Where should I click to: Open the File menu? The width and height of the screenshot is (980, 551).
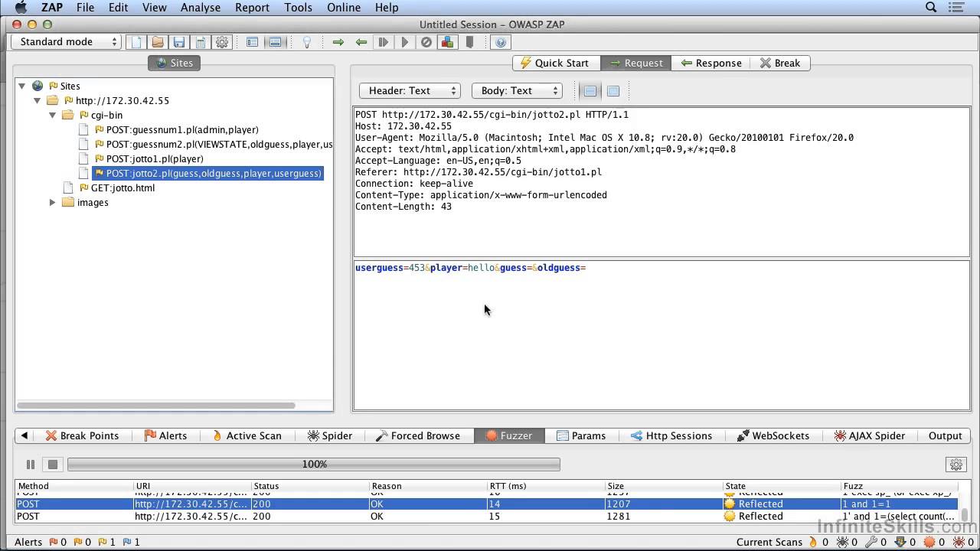(x=85, y=8)
